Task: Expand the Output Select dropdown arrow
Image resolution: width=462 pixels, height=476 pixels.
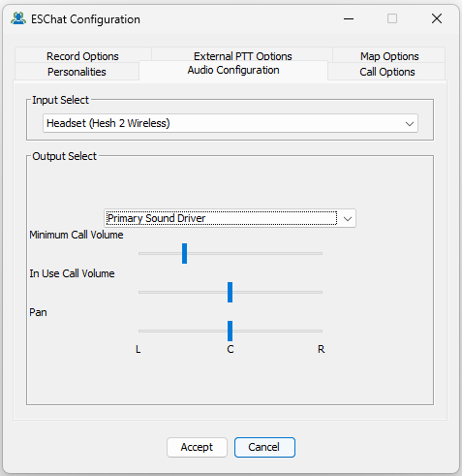Action: 348,219
